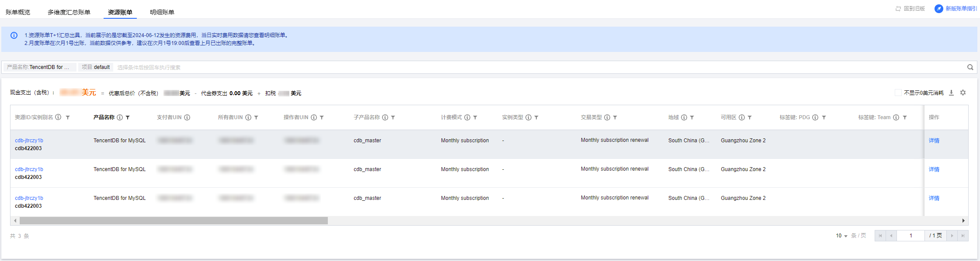Image resolution: width=980 pixels, height=261 pixels.
Task: Click the horizontal scrollbar thumb
Action: [174, 221]
